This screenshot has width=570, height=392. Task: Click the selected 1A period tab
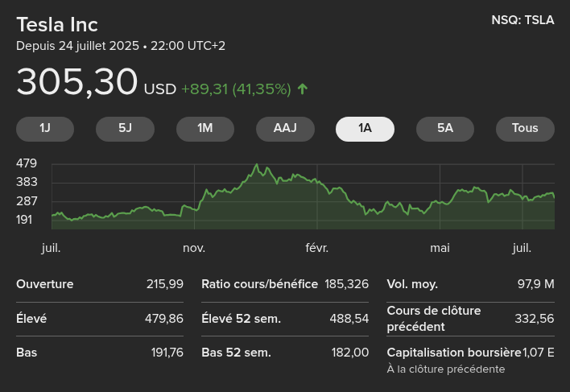coord(365,129)
